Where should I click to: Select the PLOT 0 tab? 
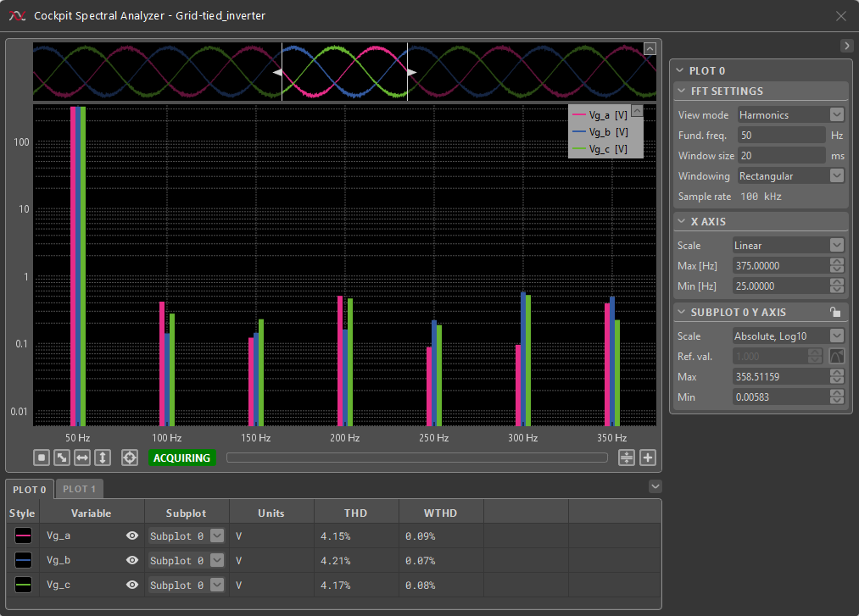[30, 490]
